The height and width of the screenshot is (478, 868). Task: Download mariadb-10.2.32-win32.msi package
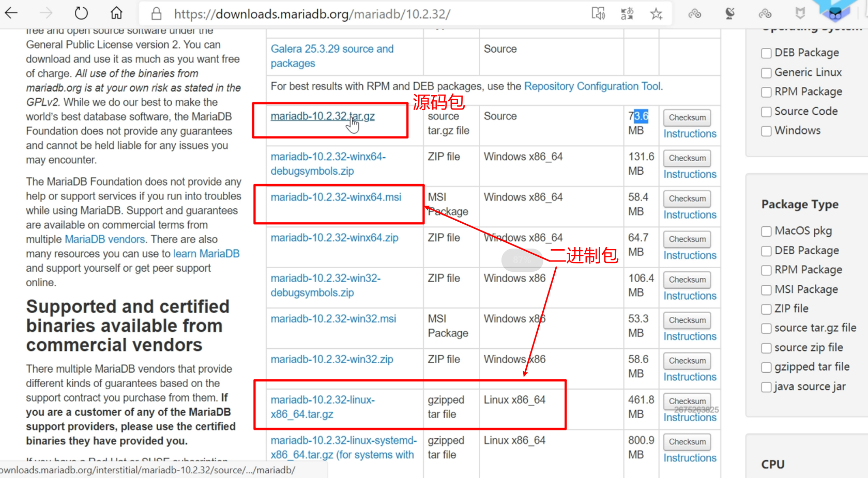point(333,319)
